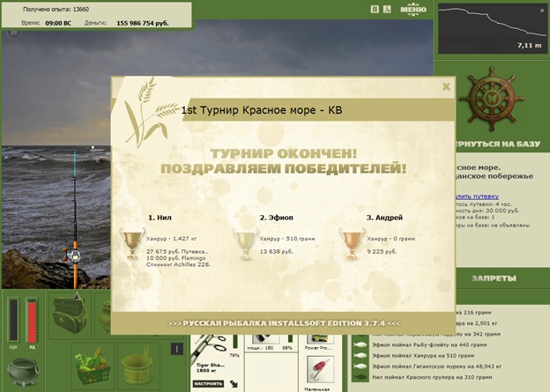Viewport: 550px width, 392px height.
Task: Select the red spoon lure thumbnail
Action: pyautogui.click(x=320, y=370)
